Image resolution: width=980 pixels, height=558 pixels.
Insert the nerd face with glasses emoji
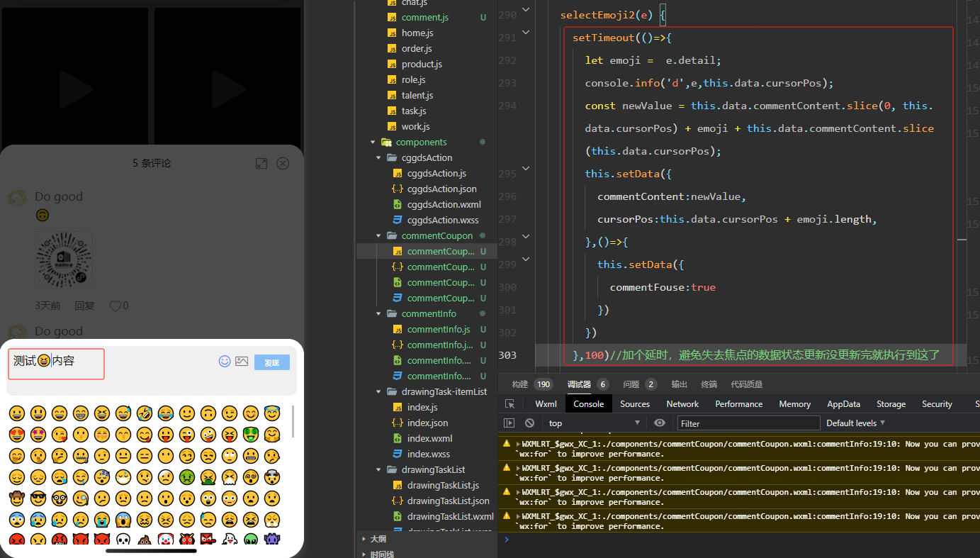point(60,498)
